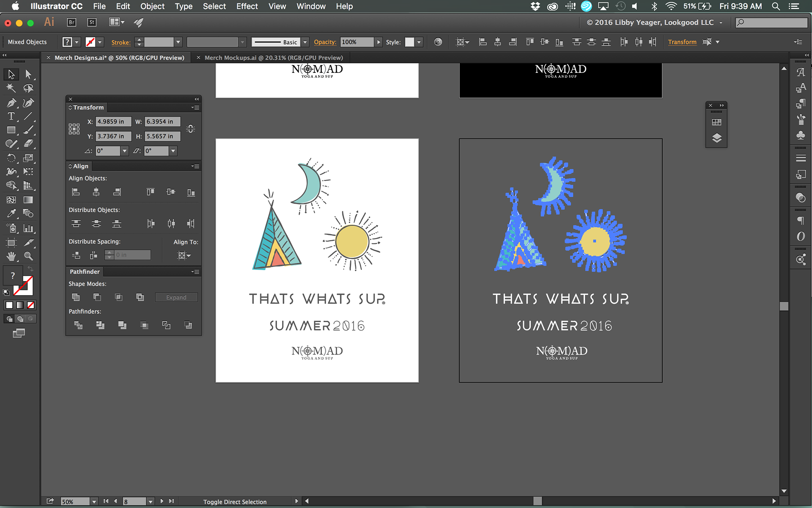The width and height of the screenshot is (812, 508).
Task: Click the Opacity label link
Action: click(324, 42)
